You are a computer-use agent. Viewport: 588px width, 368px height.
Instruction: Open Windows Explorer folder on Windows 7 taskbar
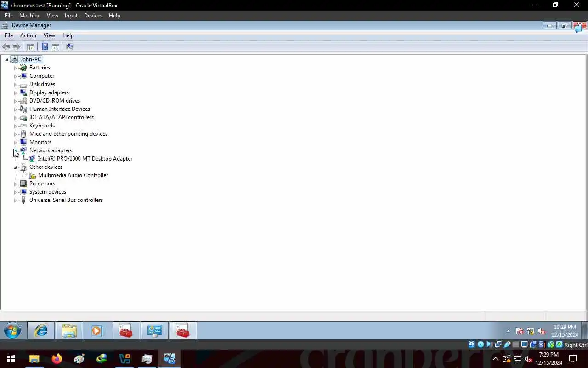[69, 330]
